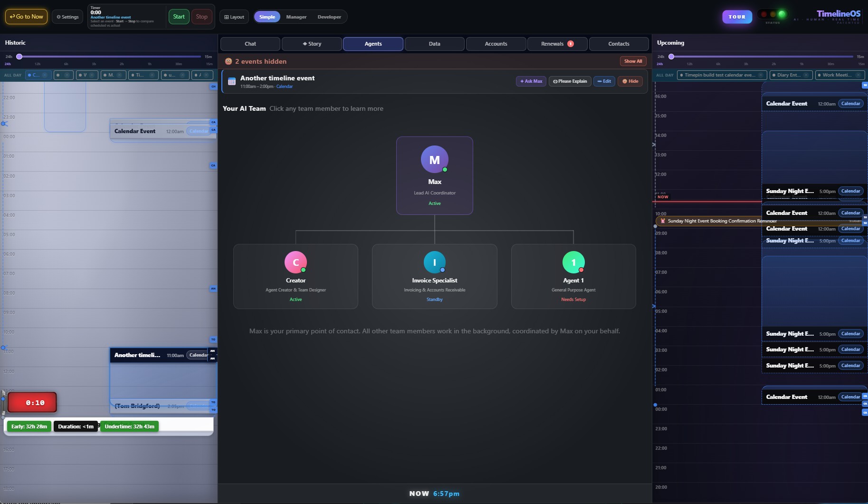The width and height of the screenshot is (868, 504).
Task: Click the Upcoming panel zoom slider handle
Action: point(671,57)
